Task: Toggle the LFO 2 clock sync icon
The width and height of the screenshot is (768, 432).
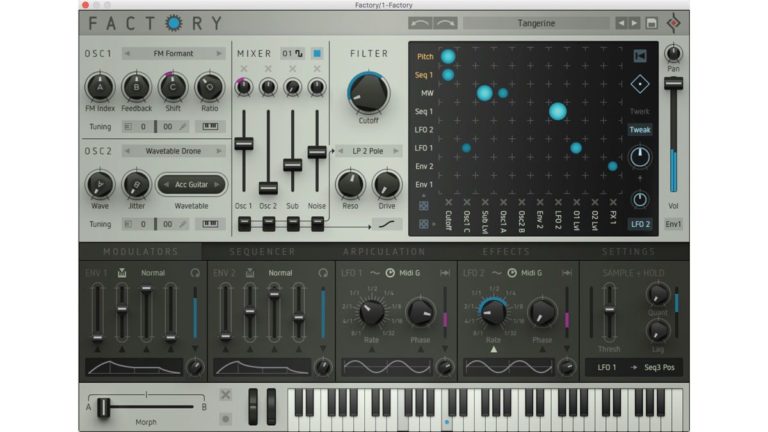Action: 512,272
